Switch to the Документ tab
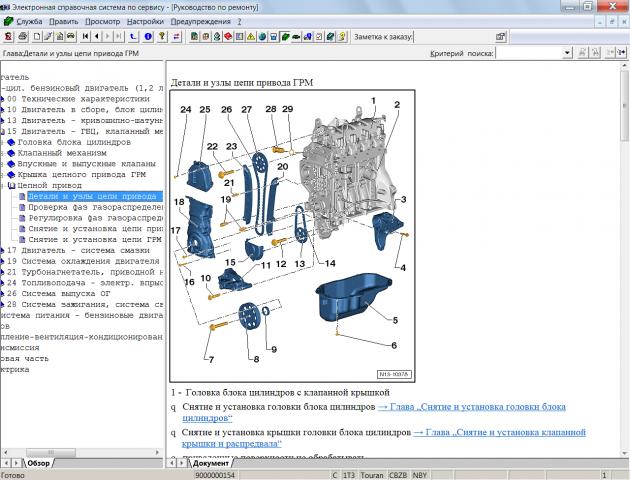 (x=211, y=463)
